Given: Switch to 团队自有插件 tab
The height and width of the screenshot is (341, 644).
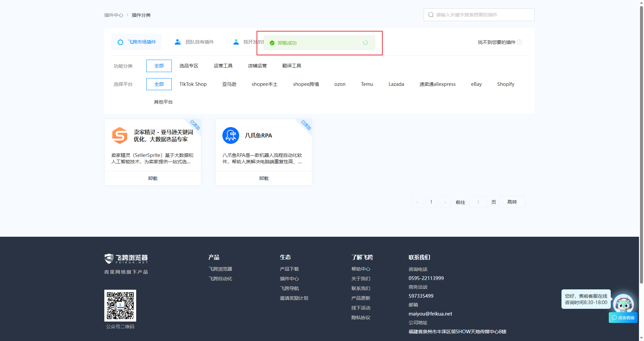Looking at the screenshot, I should click(x=195, y=42).
